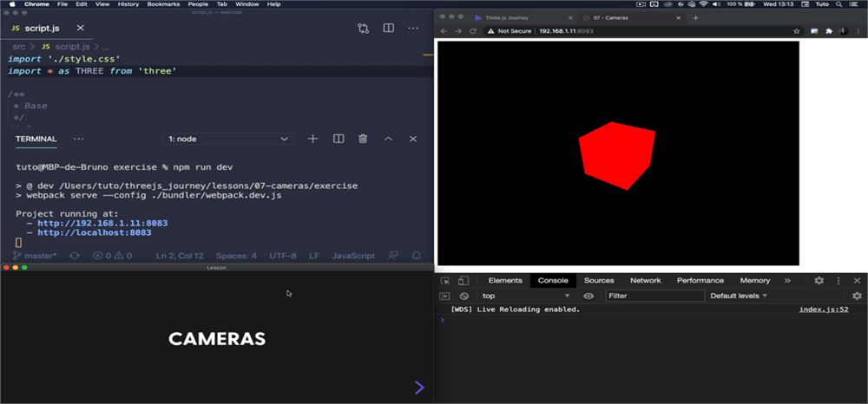Maximize terminal panel with up chevron
Viewport: 868px width, 404px height.
[388, 139]
